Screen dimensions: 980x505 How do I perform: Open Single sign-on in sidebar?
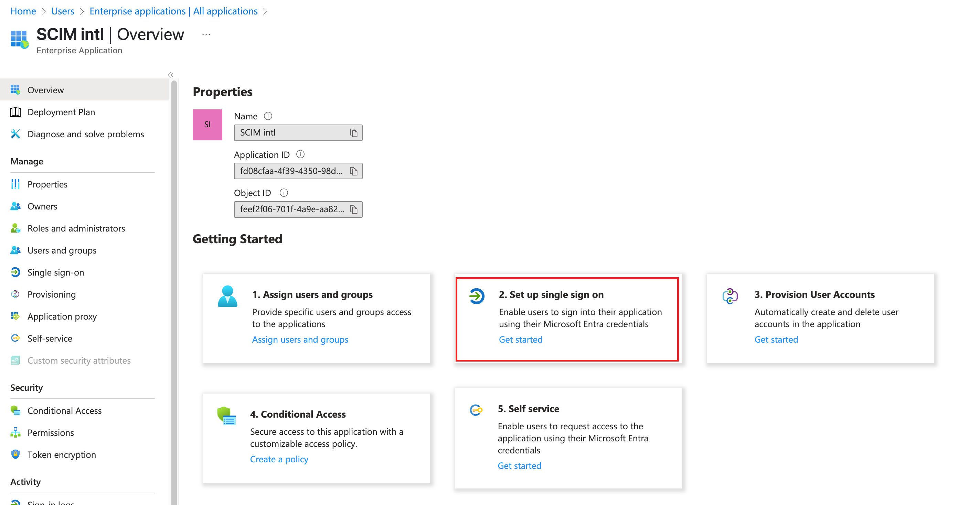55,272
